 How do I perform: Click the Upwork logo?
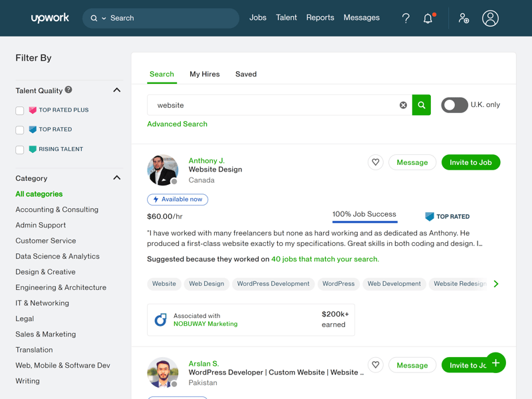tap(50, 18)
